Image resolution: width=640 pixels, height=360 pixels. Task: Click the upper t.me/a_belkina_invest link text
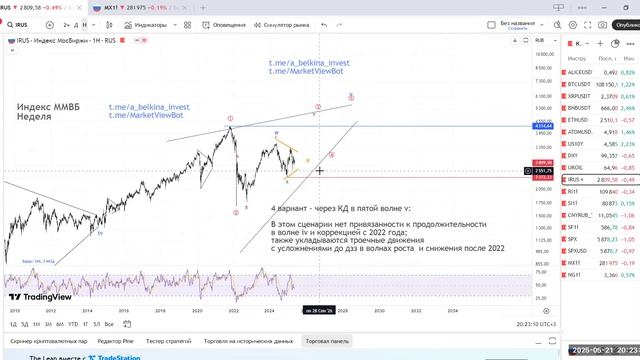pos(309,63)
